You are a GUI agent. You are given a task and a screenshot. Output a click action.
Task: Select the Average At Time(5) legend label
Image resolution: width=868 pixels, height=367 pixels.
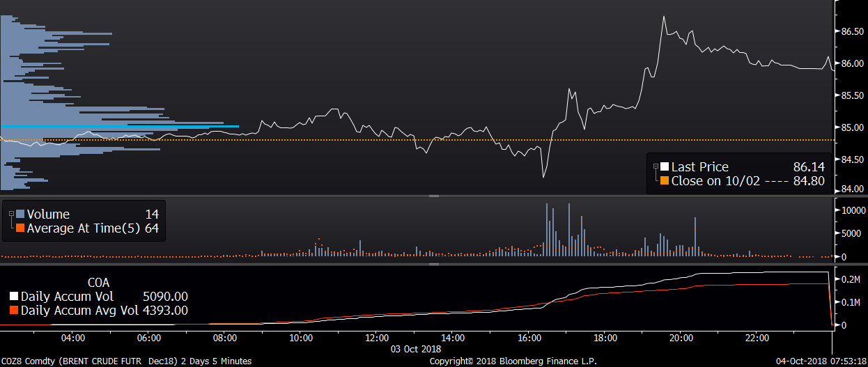(84, 228)
